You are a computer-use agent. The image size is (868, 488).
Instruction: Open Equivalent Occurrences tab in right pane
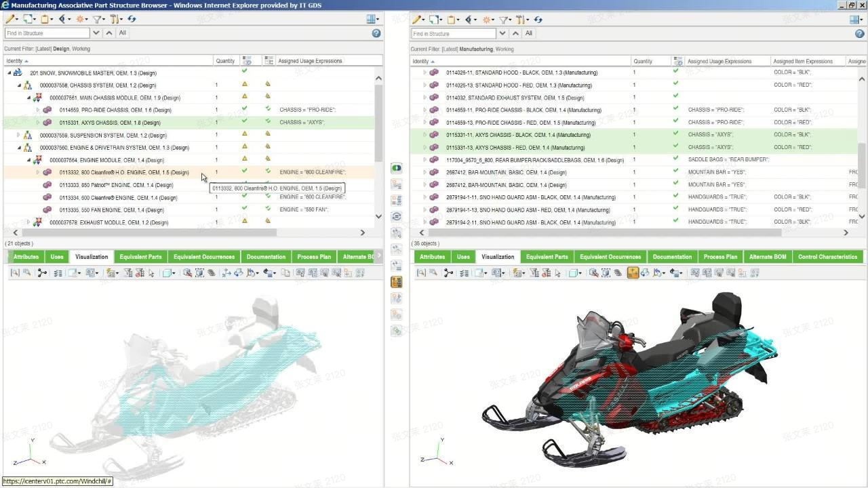pyautogui.click(x=610, y=257)
